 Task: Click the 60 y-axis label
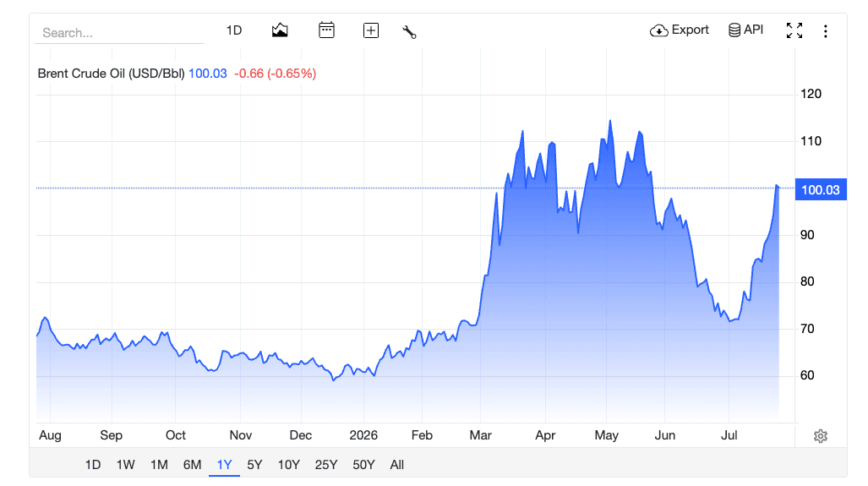[807, 375]
